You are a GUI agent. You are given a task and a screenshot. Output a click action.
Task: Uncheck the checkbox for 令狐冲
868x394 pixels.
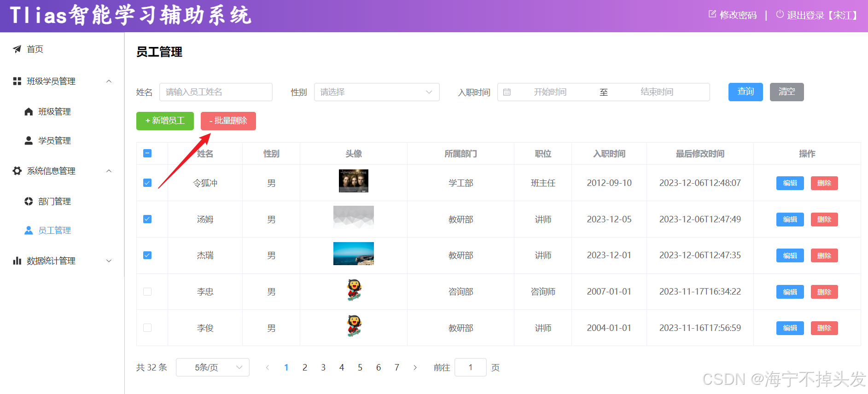[x=147, y=183]
